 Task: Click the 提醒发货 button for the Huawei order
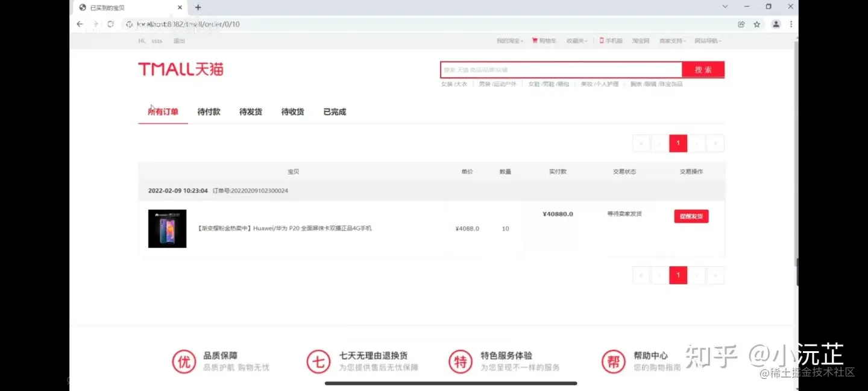pyautogui.click(x=691, y=216)
